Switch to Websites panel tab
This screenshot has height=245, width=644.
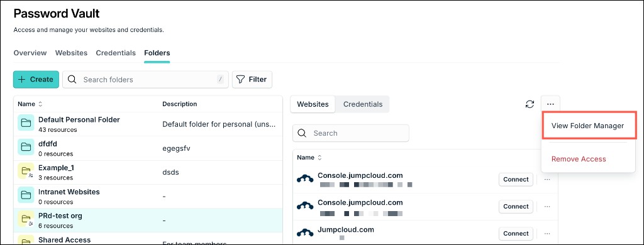(313, 104)
